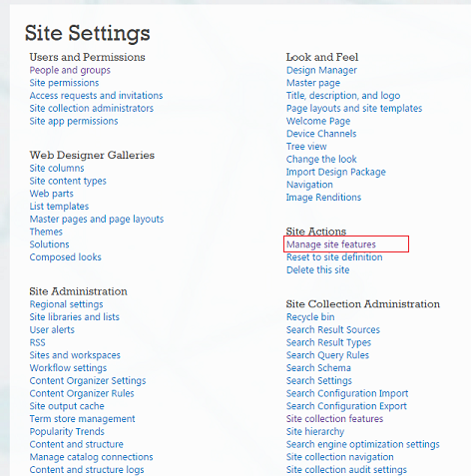This screenshot has width=471, height=476.
Task: Open Reset to site definition
Action: pos(334,257)
